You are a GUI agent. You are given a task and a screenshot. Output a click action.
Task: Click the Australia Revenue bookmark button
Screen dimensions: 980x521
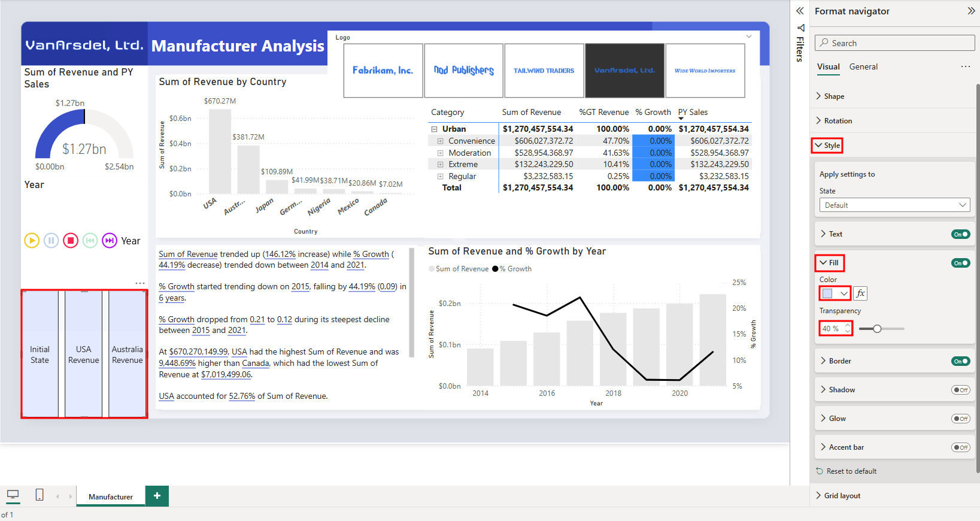[128, 355]
